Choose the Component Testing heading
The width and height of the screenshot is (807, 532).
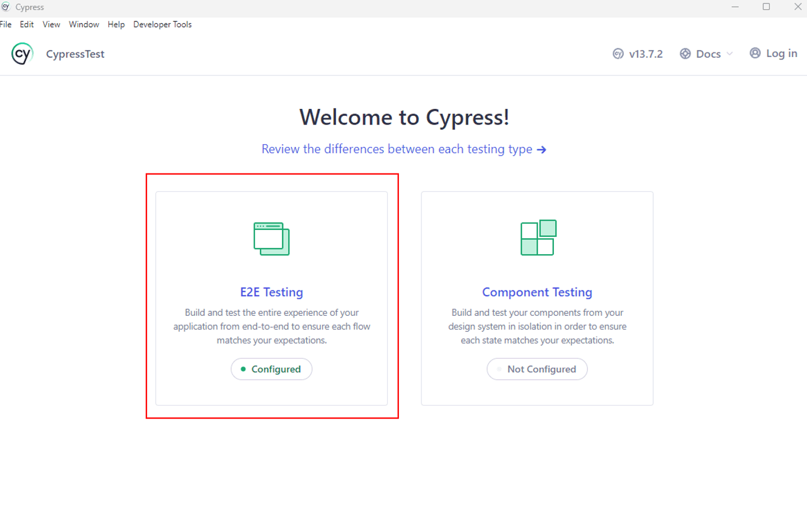(x=537, y=292)
